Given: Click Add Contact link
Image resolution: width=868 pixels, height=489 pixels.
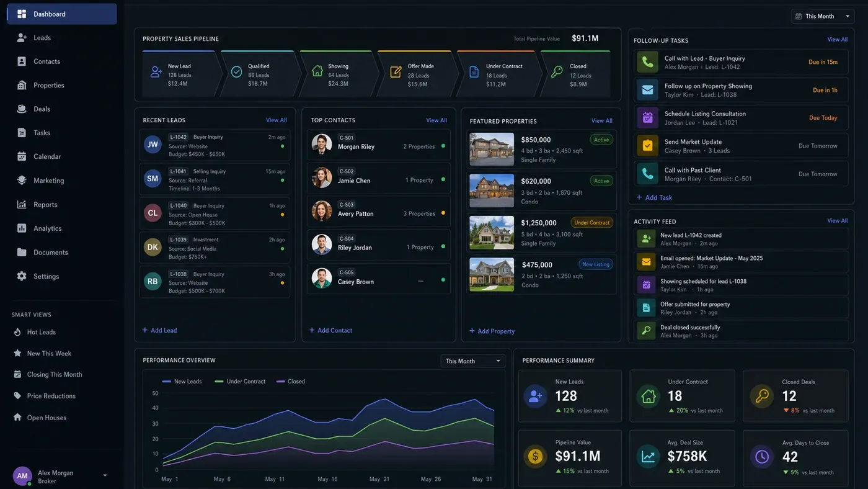Looking at the screenshot, I should (330, 331).
